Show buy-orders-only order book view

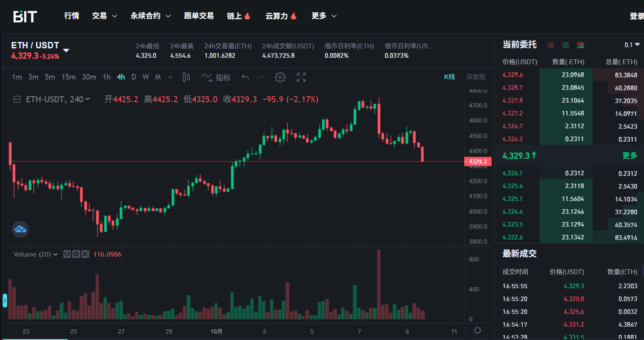[x=566, y=45]
